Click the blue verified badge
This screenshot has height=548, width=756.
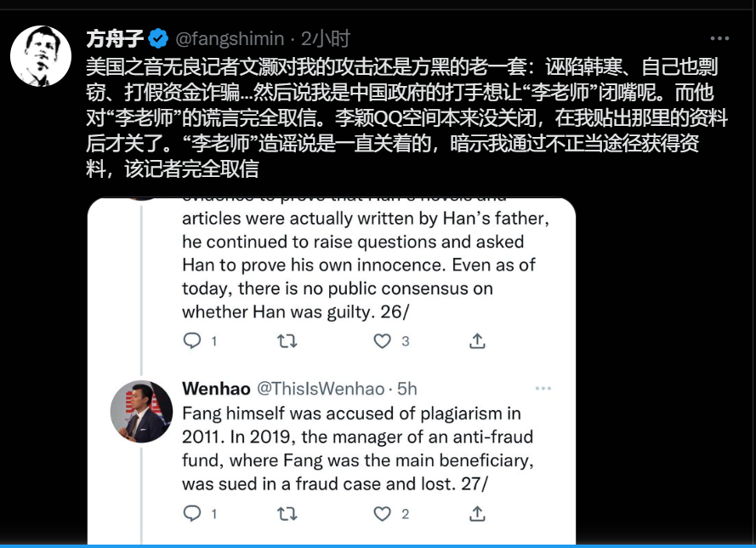[158, 38]
